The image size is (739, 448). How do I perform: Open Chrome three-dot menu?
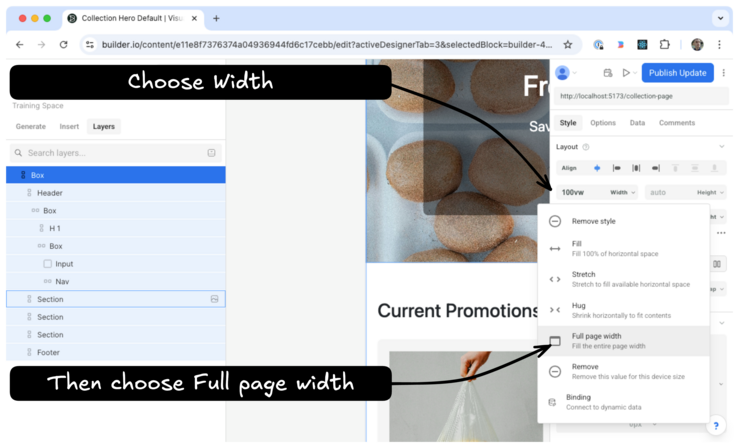[x=719, y=45]
